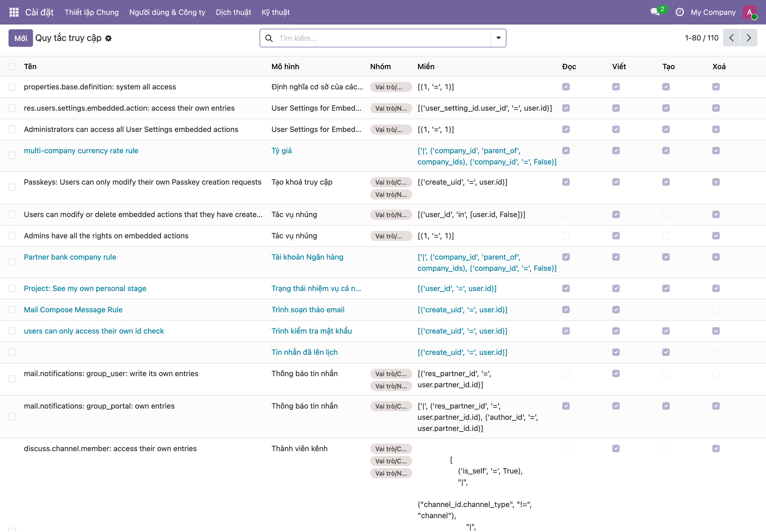The width and height of the screenshot is (766, 532).
Task: Select row properties.base.definition: system all access
Action: pos(12,87)
